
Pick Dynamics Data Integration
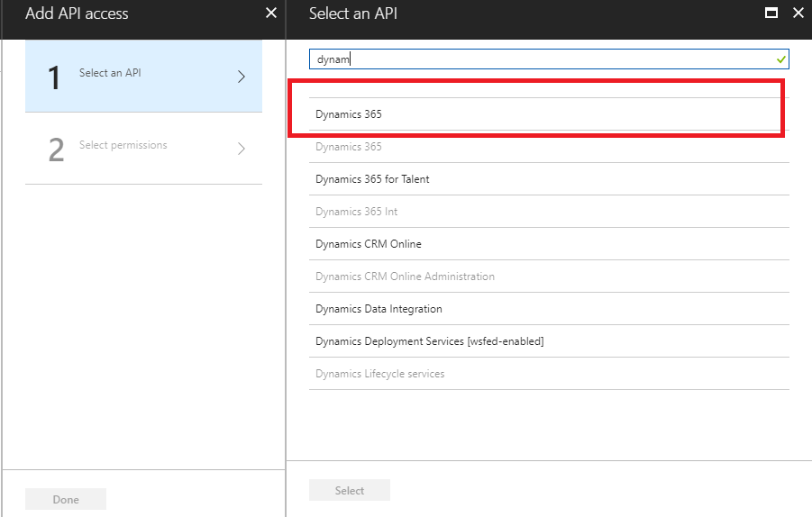379,309
